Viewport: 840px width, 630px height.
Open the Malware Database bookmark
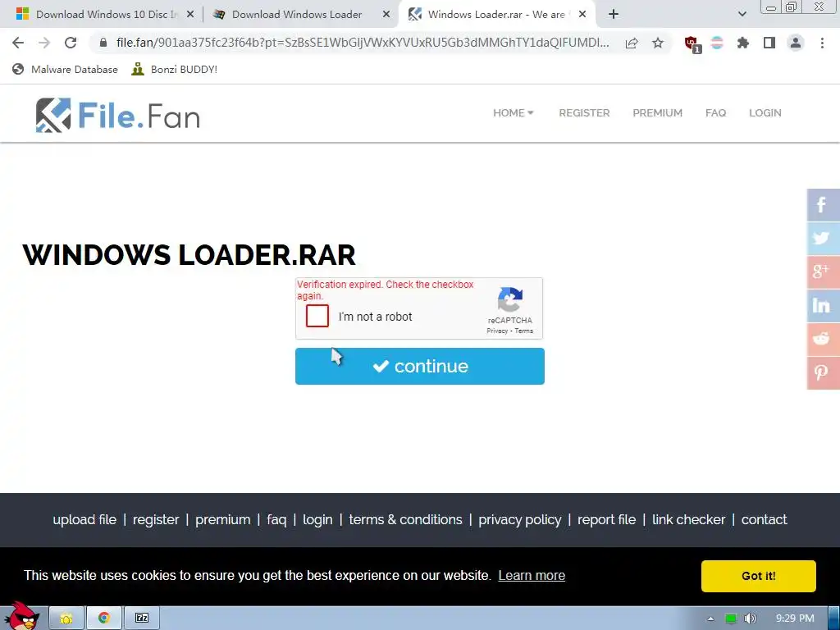point(66,69)
